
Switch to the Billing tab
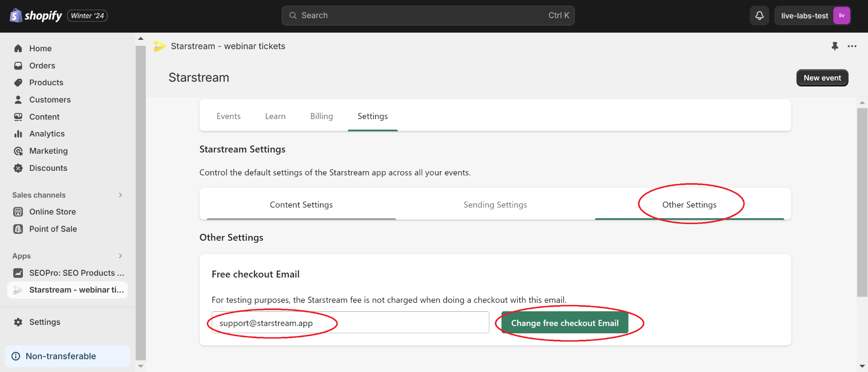pos(321,116)
